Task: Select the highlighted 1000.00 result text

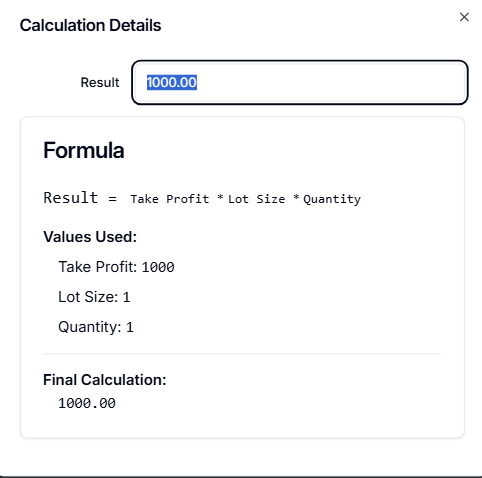Action: pos(172,82)
